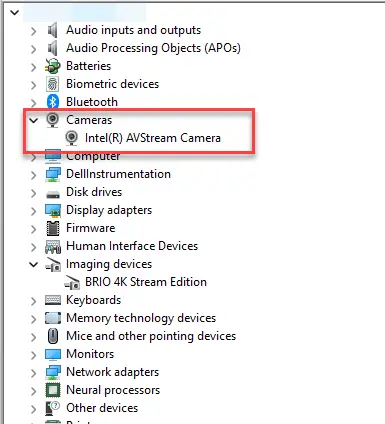Expand Audio inputs and outputs
The width and height of the screenshot is (385, 424).
[33, 31]
